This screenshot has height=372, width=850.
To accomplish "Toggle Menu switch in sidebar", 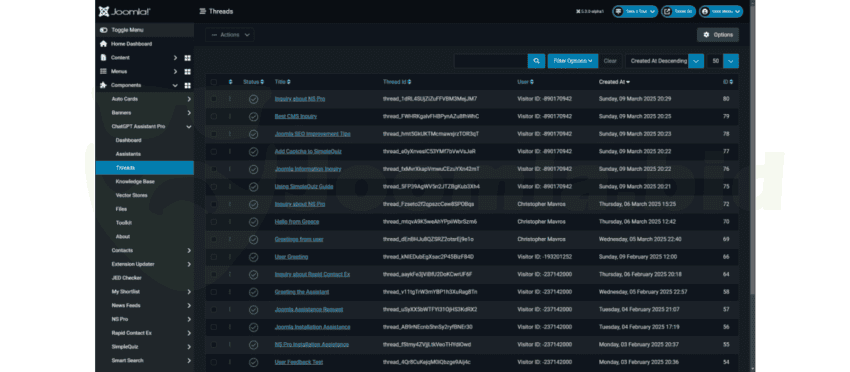I will [104, 30].
